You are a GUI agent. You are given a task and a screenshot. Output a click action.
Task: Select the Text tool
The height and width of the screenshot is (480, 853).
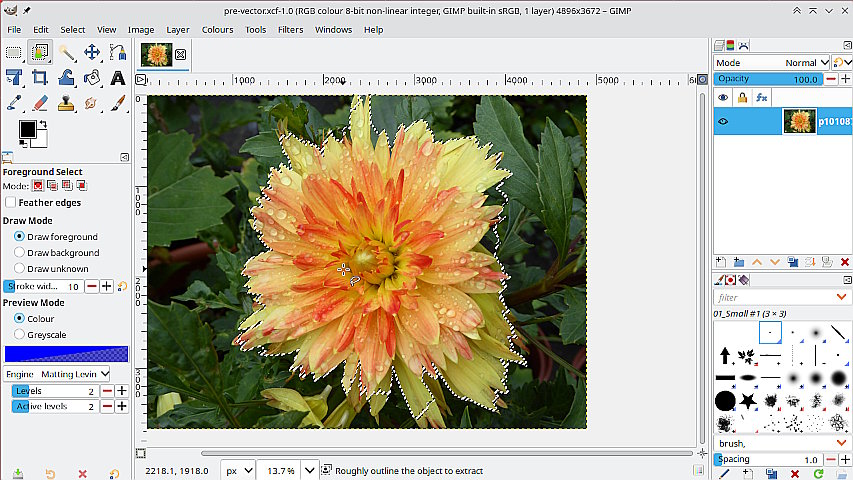point(118,78)
